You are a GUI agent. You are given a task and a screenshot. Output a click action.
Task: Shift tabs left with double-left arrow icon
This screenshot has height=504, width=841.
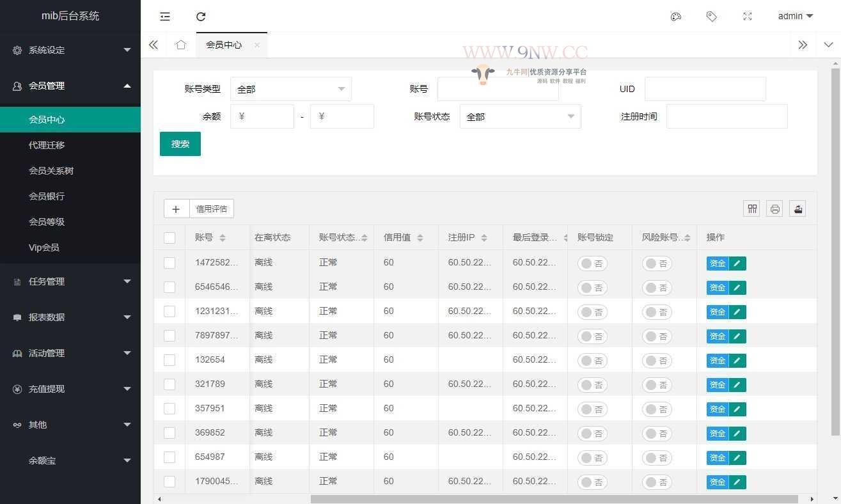click(153, 45)
